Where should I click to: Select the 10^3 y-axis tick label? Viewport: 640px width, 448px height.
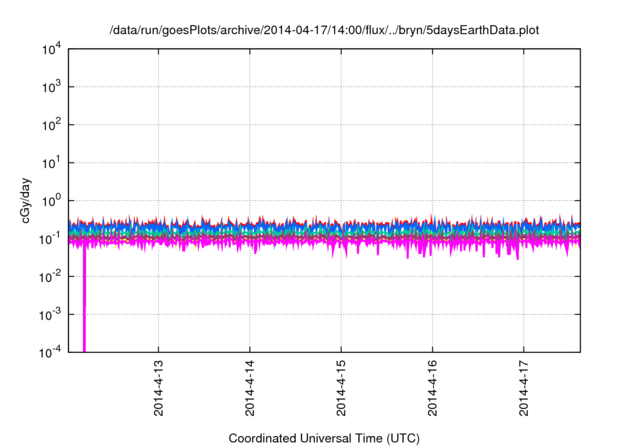click(52, 87)
